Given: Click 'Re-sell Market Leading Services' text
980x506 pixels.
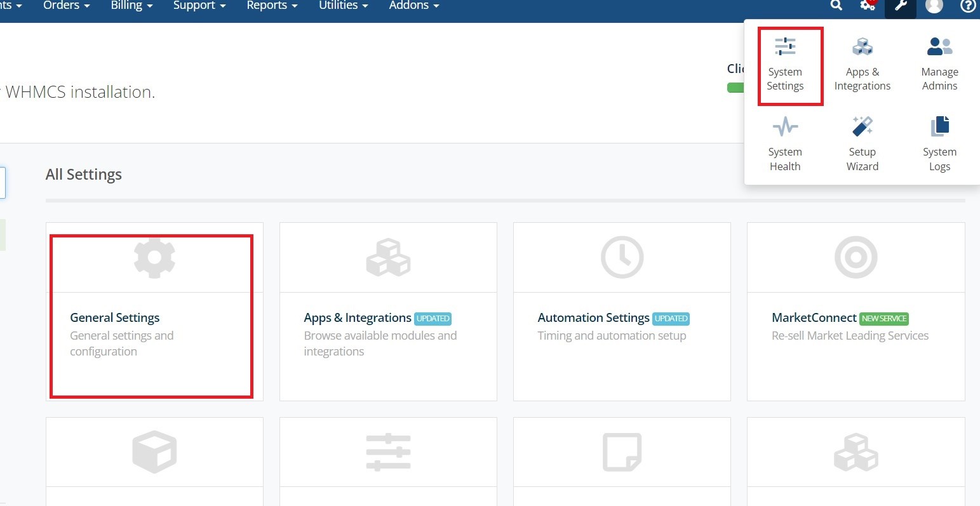Looking at the screenshot, I should 850,336.
